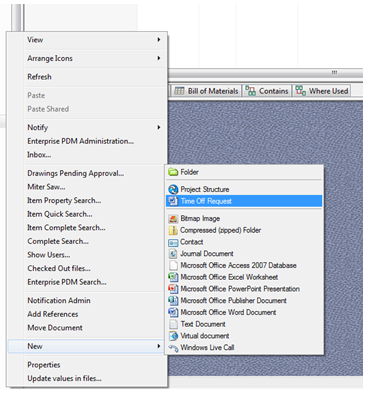Image resolution: width=380 pixels, height=394 pixels.
Task: Click the Windows Live Call icon
Action: [x=173, y=348]
